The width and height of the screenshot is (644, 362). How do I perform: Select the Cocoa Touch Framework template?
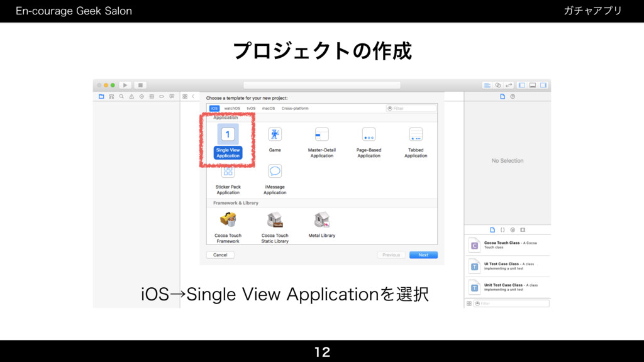point(228,228)
